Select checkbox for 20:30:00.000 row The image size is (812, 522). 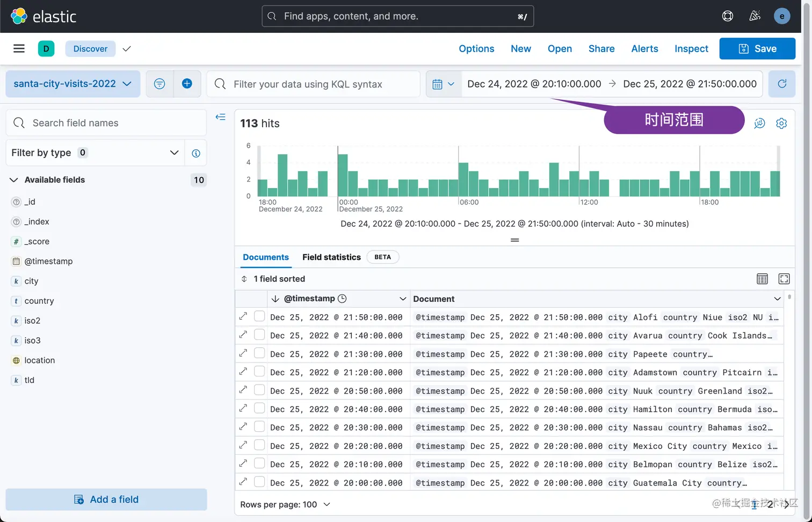(259, 426)
